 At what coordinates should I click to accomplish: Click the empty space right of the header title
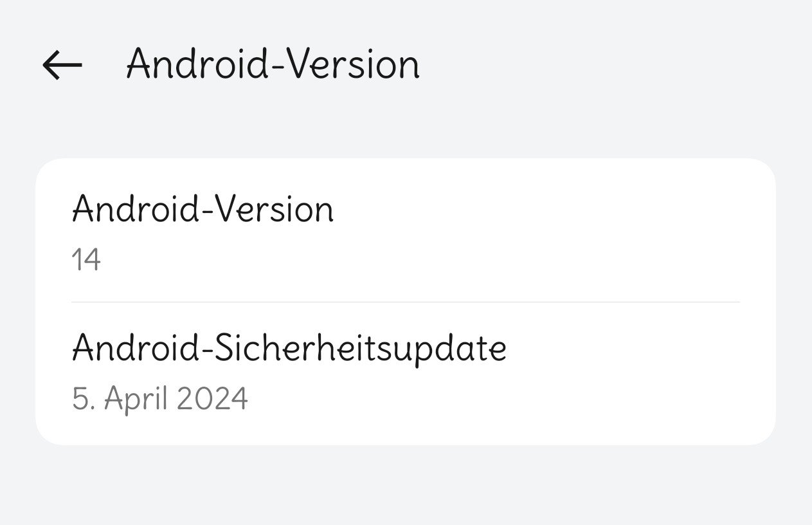611,64
